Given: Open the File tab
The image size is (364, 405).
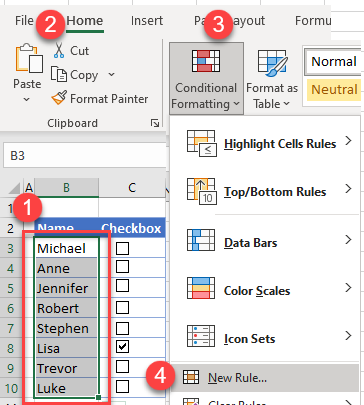Looking at the screenshot, I should tap(24, 21).
